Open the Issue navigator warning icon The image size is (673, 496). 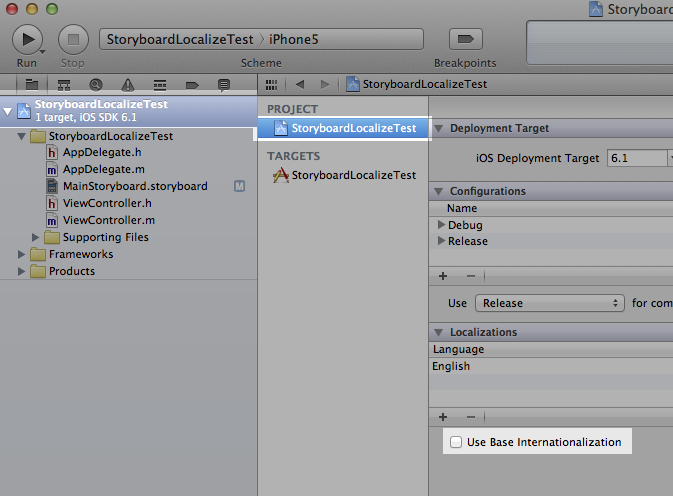pos(127,85)
